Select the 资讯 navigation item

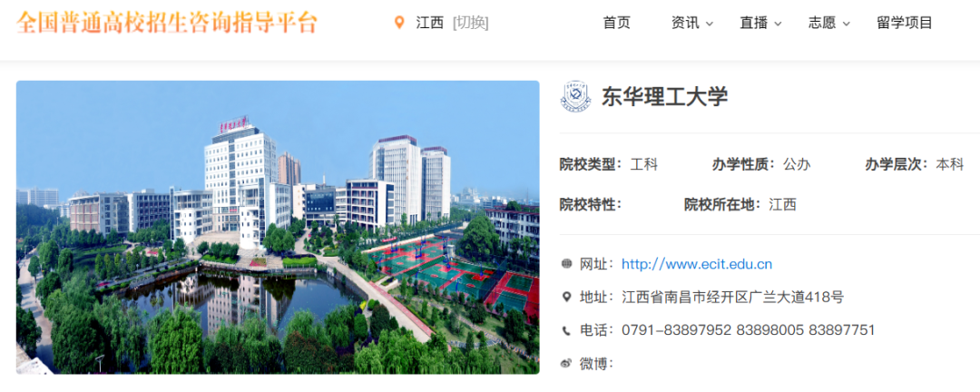[x=686, y=23]
